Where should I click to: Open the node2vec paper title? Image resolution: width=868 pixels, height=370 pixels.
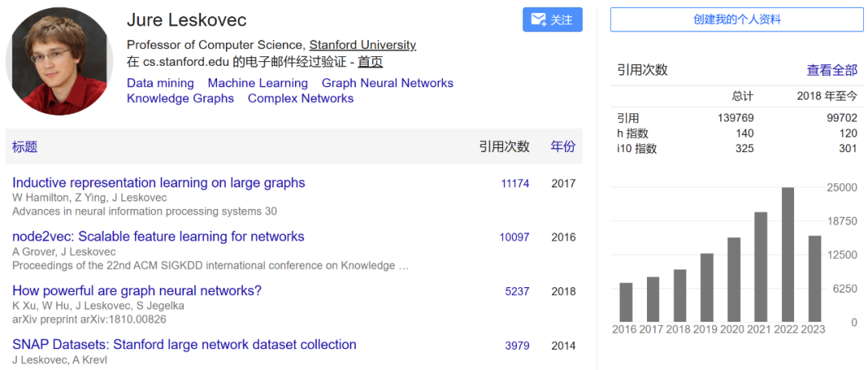click(x=158, y=236)
